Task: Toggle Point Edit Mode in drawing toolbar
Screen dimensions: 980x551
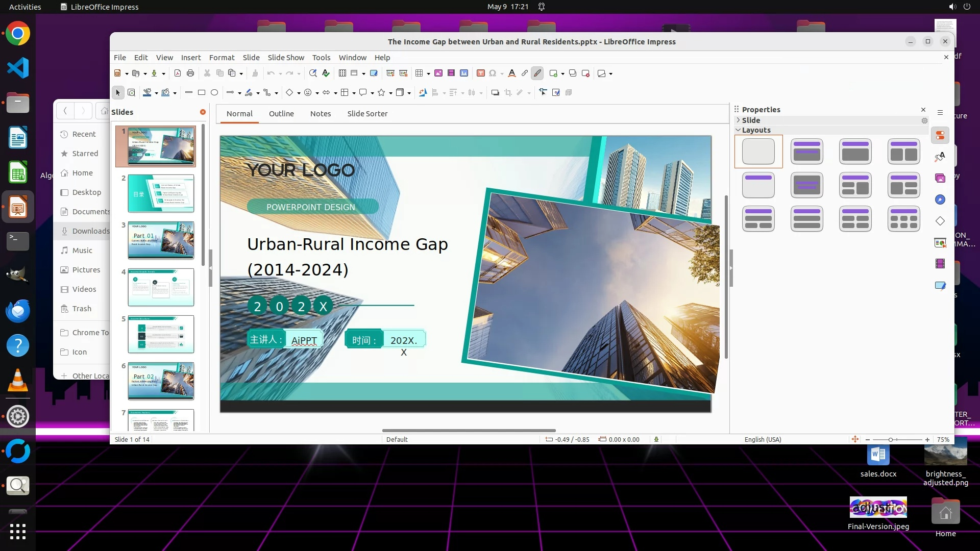Action: [x=543, y=92]
